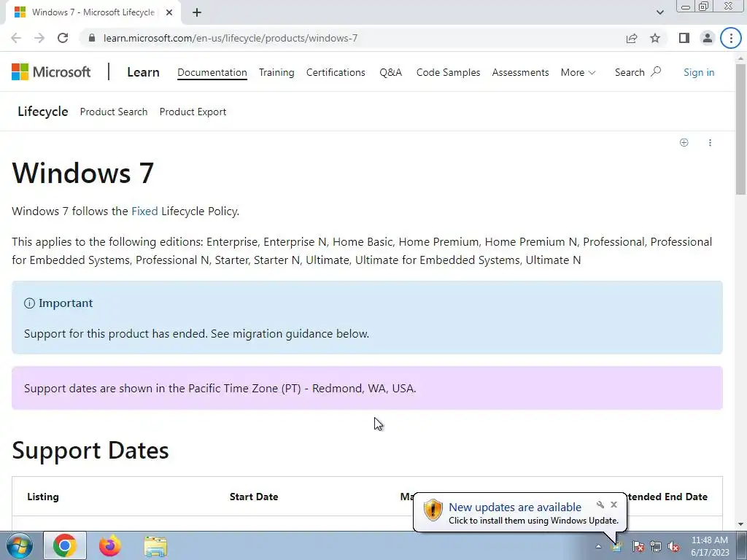Click the Microsoft logo
This screenshot has width=747, height=560.
(x=51, y=72)
